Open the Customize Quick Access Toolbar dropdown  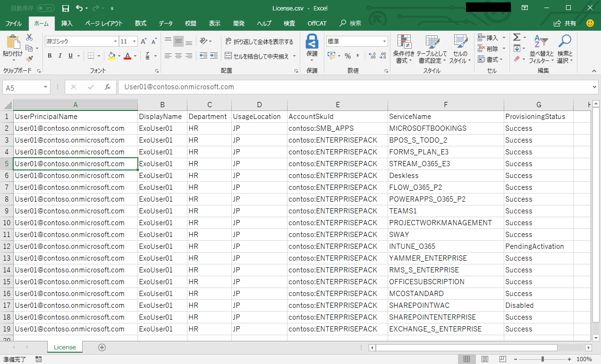(x=112, y=8)
